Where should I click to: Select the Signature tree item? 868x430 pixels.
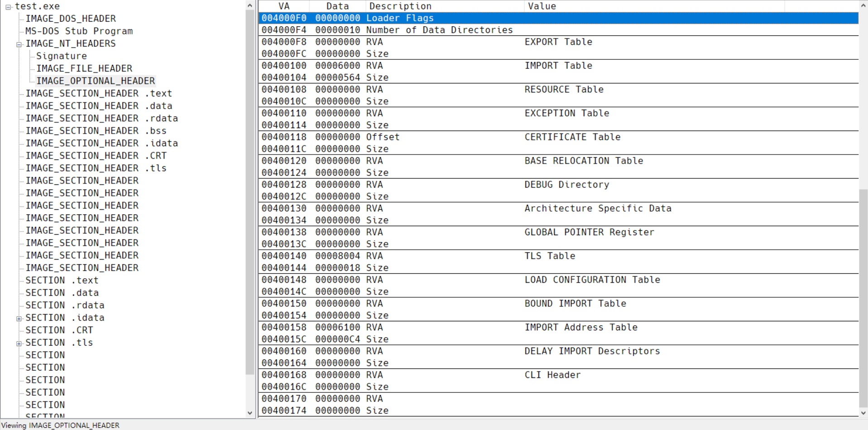tap(62, 56)
